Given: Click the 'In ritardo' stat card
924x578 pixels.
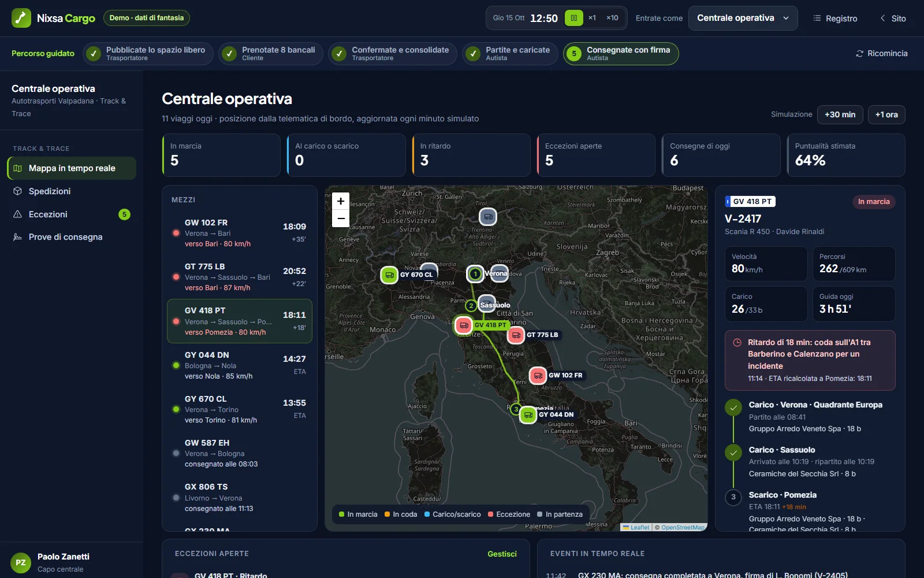Looking at the screenshot, I should point(471,155).
